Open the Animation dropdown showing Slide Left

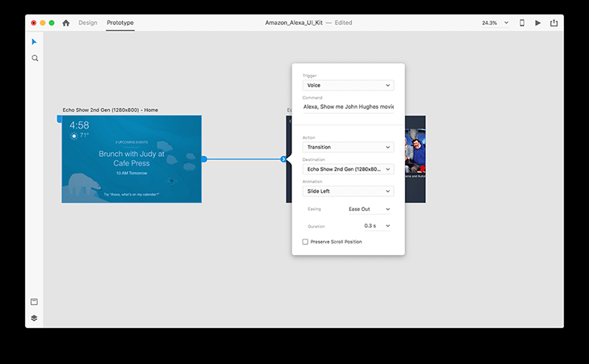point(348,191)
